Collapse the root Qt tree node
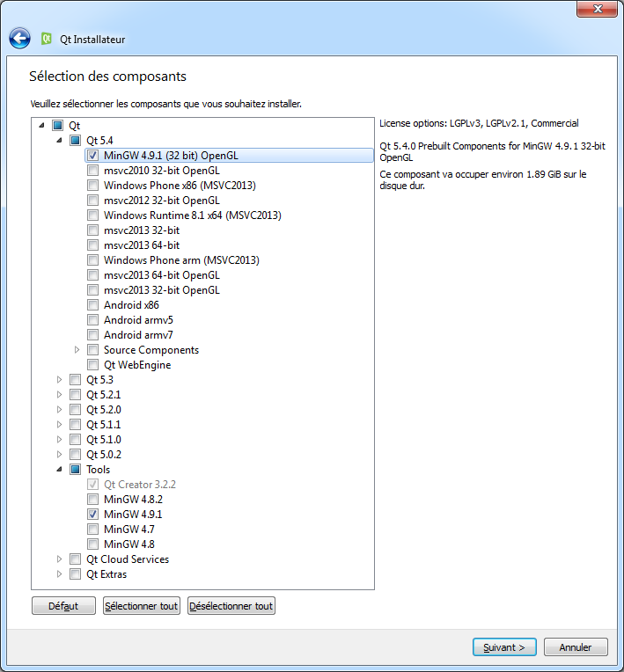624x672 pixels. tap(41, 126)
